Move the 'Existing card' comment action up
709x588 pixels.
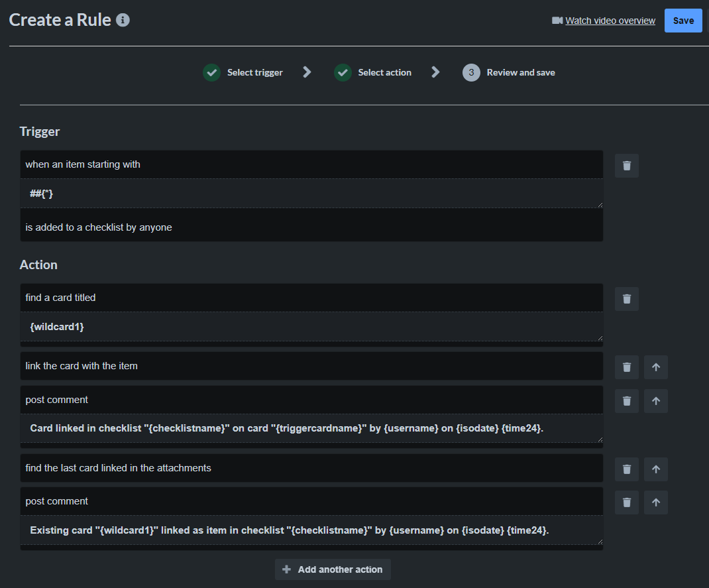pyautogui.click(x=656, y=502)
